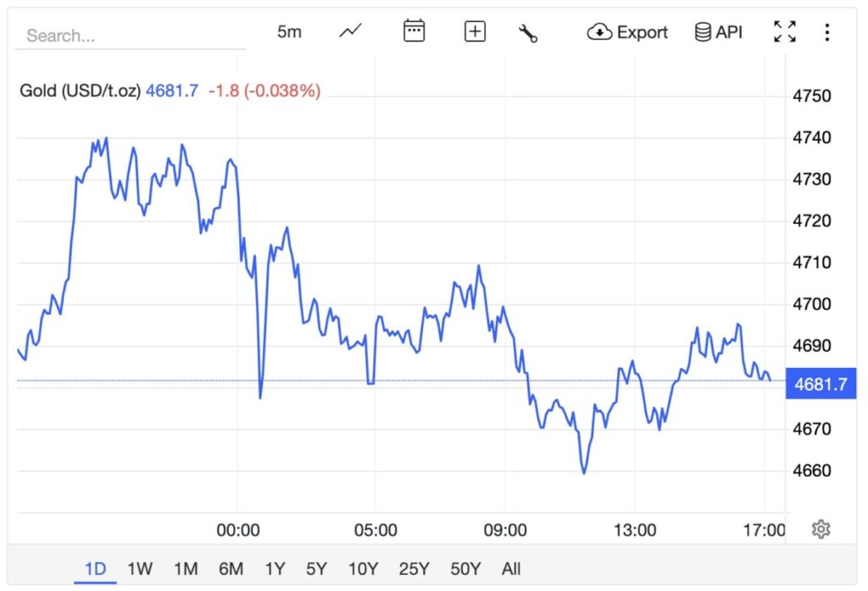Open the wrench tools icon
The width and height of the screenshot is (868, 591).
(528, 33)
